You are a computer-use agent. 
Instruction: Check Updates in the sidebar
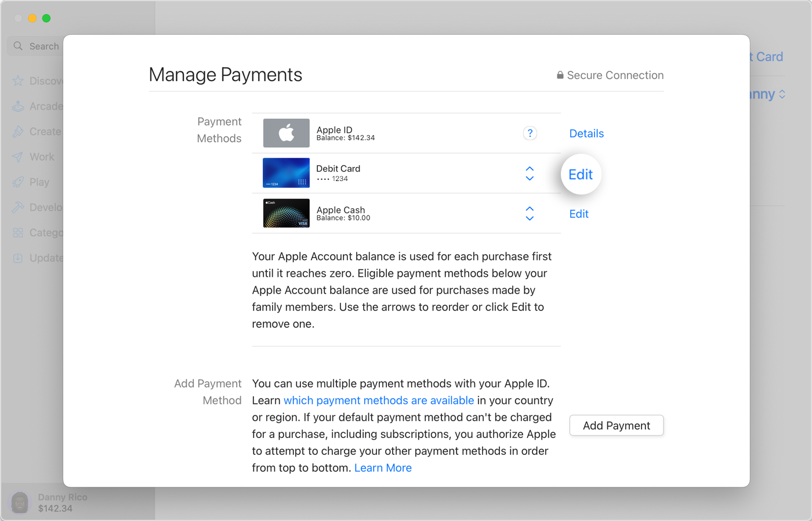pos(42,258)
